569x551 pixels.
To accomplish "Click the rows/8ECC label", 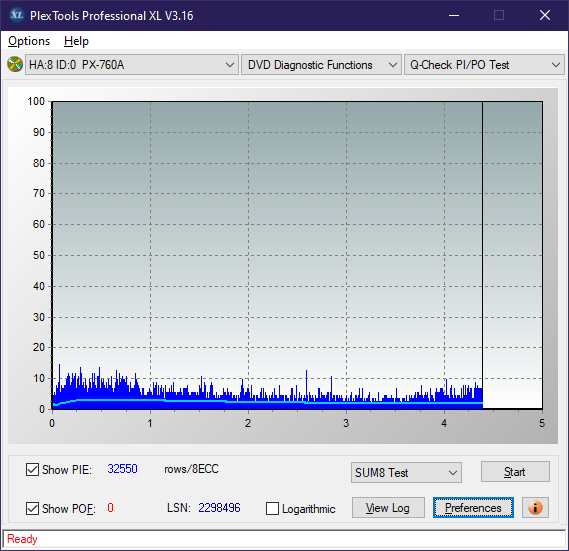I will (191, 469).
